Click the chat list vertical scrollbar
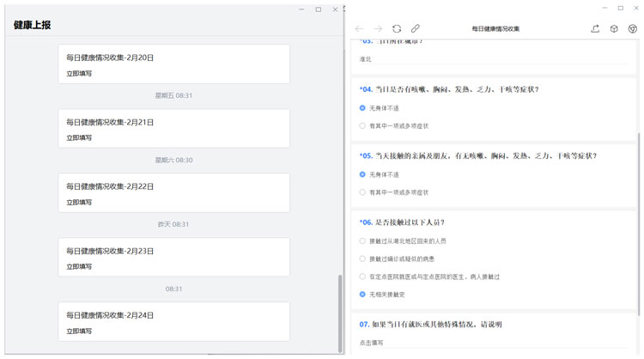This screenshot has width=644, height=359. coord(342,309)
